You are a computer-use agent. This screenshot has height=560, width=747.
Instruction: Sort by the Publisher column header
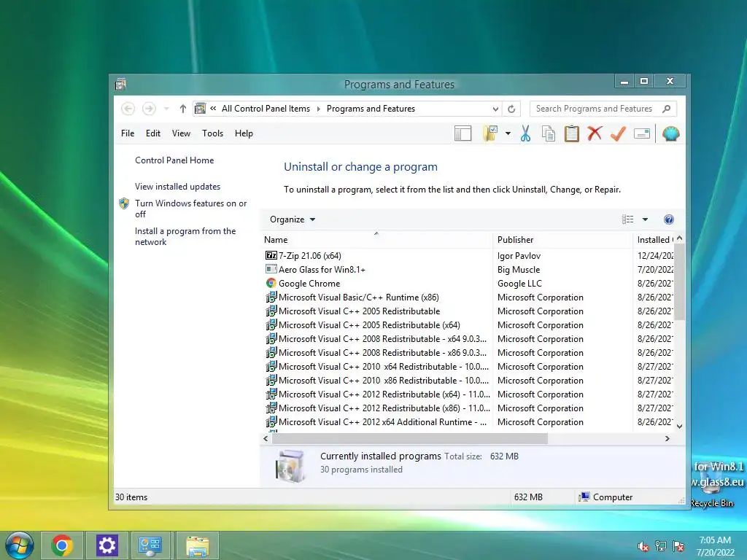pyautogui.click(x=562, y=240)
